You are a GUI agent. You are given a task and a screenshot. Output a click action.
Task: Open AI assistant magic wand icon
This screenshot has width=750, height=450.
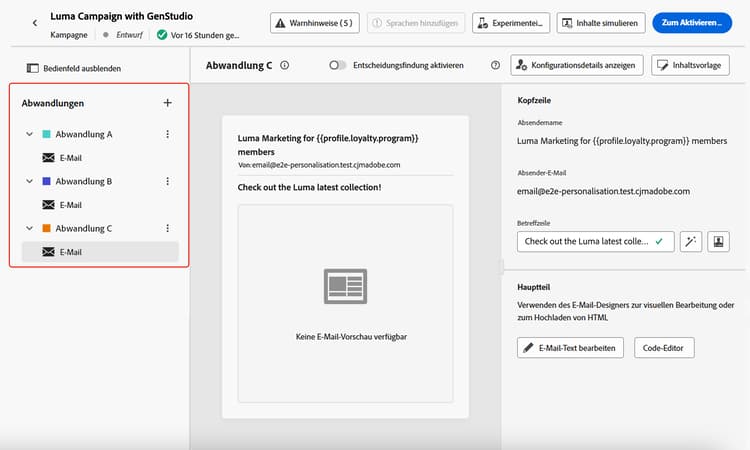coord(691,241)
